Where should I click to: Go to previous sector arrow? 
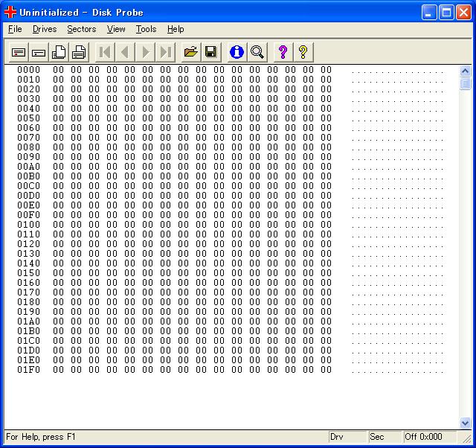[x=125, y=52]
